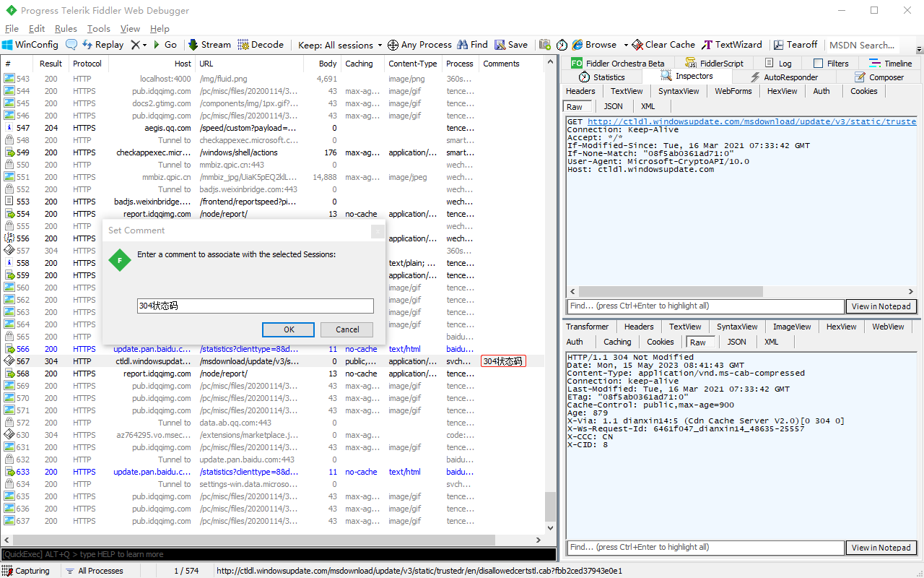Click the Save toolbar button

(511, 45)
